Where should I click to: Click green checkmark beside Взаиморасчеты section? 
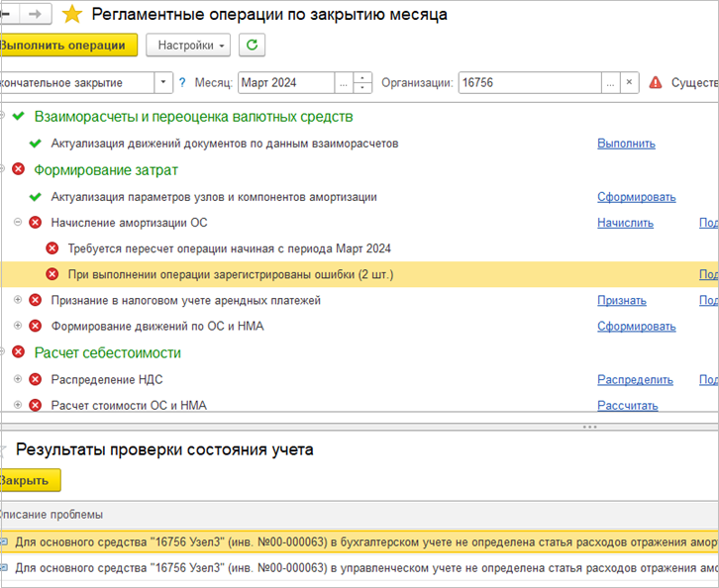[x=18, y=117]
